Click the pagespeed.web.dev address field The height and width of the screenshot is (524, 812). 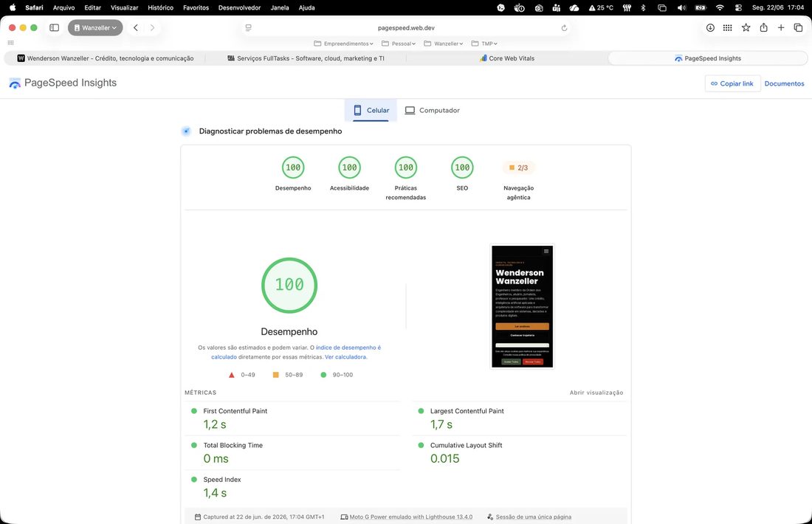coord(406,28)
